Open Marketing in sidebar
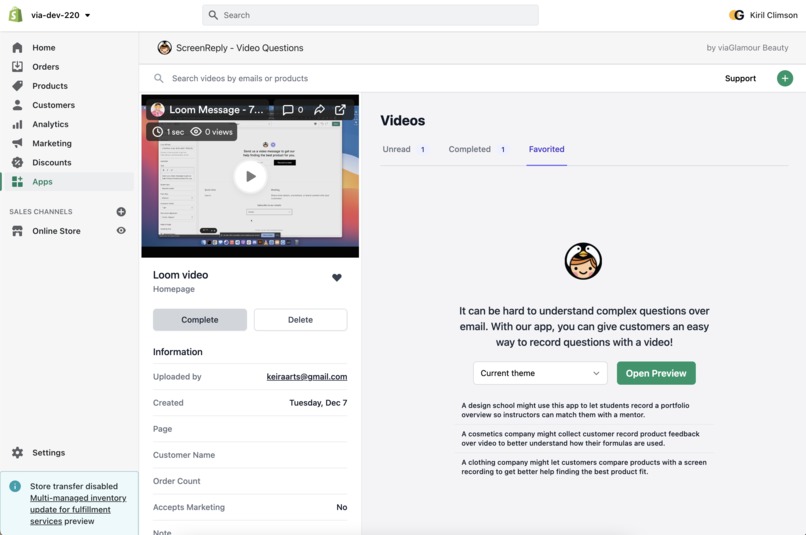The width and height of the screenshot is (806, 535). click(52, 143)
